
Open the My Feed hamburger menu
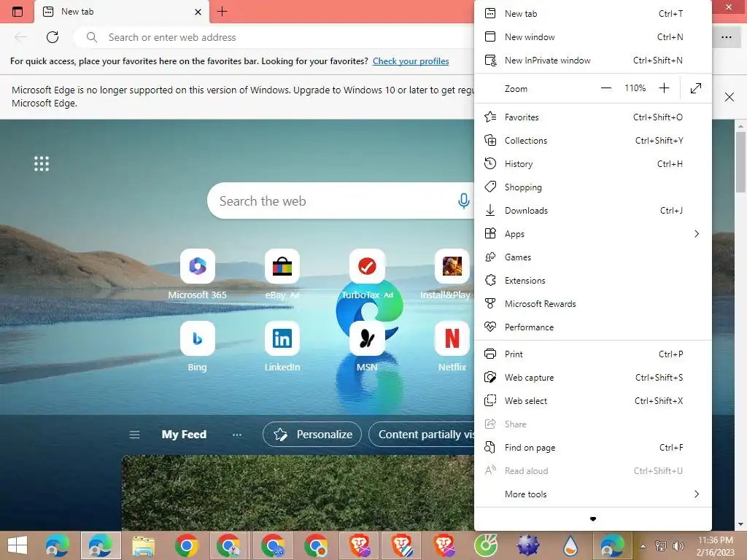pos(135,435)
